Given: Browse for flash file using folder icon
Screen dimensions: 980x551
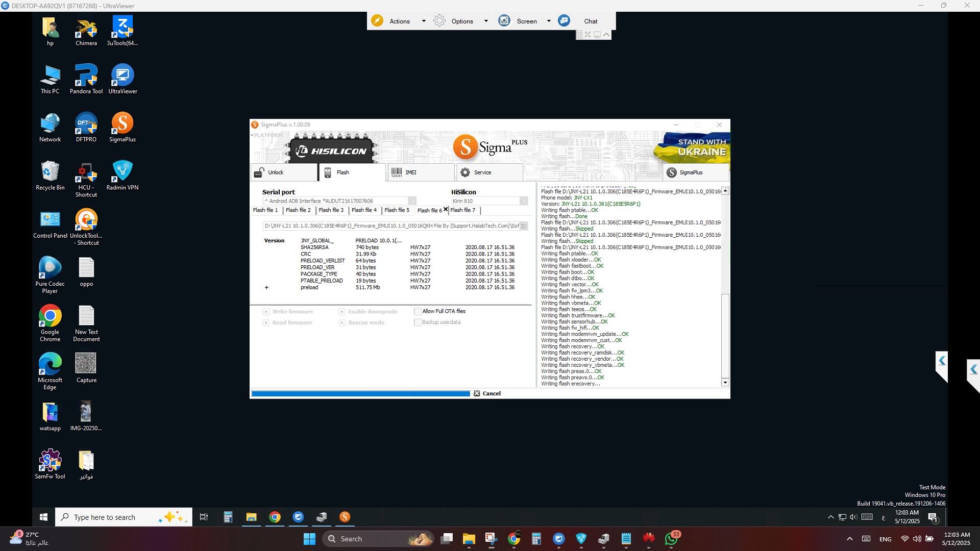Looking at the screenshot, I should tap(524, 226).
